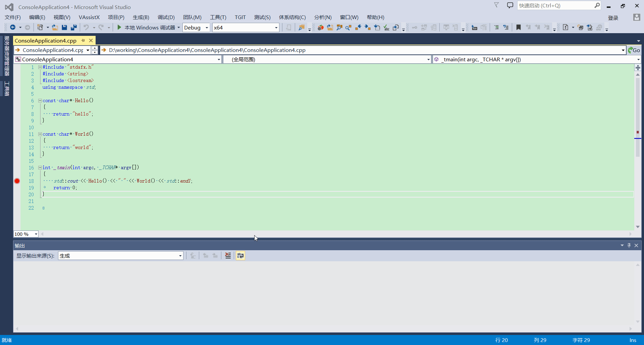Click the Clear All output icon
Screen dimensions: 644x345
coord(228,256)
